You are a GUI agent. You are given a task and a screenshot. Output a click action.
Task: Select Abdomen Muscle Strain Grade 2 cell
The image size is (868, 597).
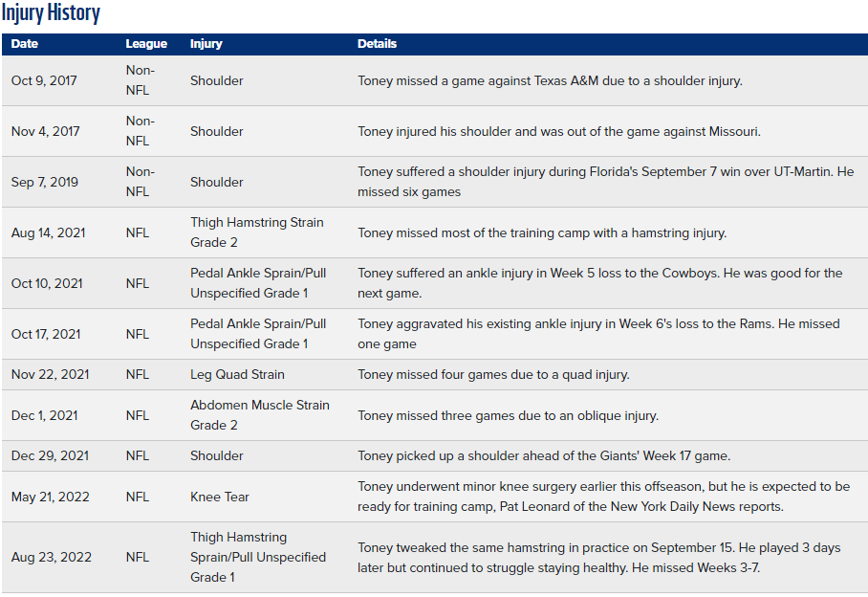[260, 415]
